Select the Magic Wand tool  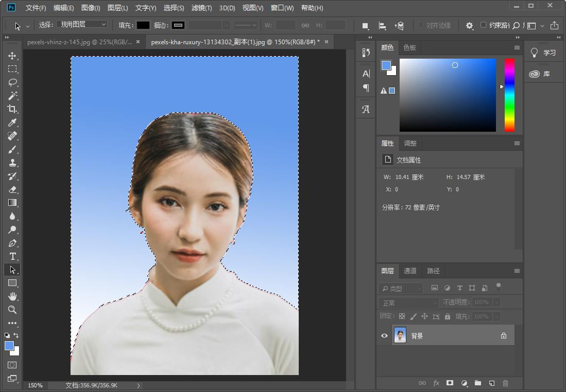point(12,96)
